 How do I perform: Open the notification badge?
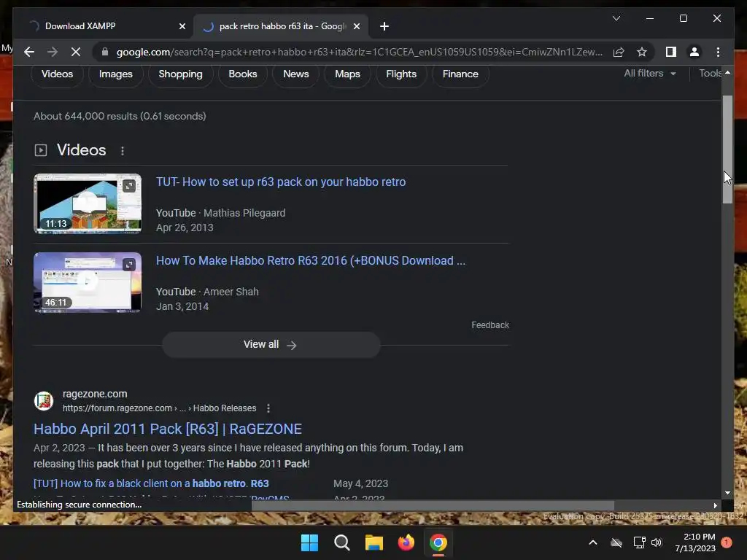(727, 542)
